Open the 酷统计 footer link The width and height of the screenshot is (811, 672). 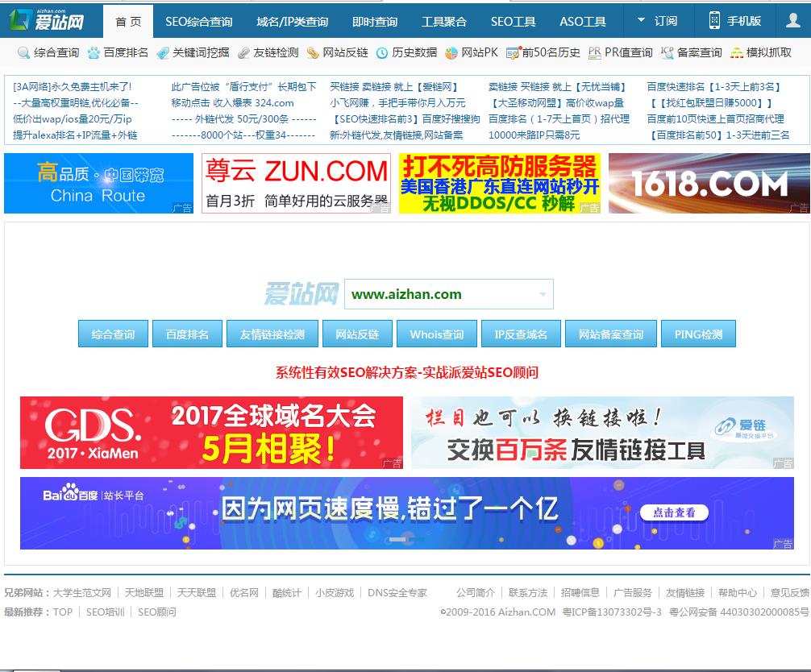click(286, 592)
